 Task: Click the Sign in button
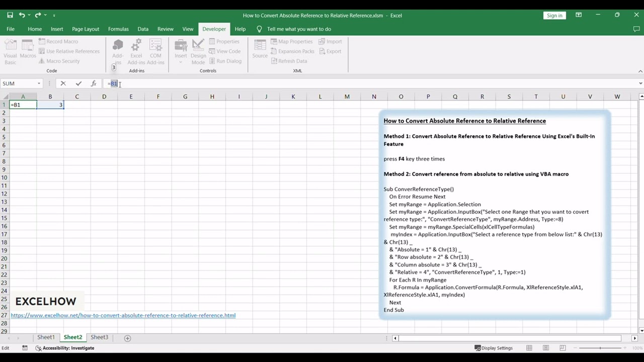point(554,15)
